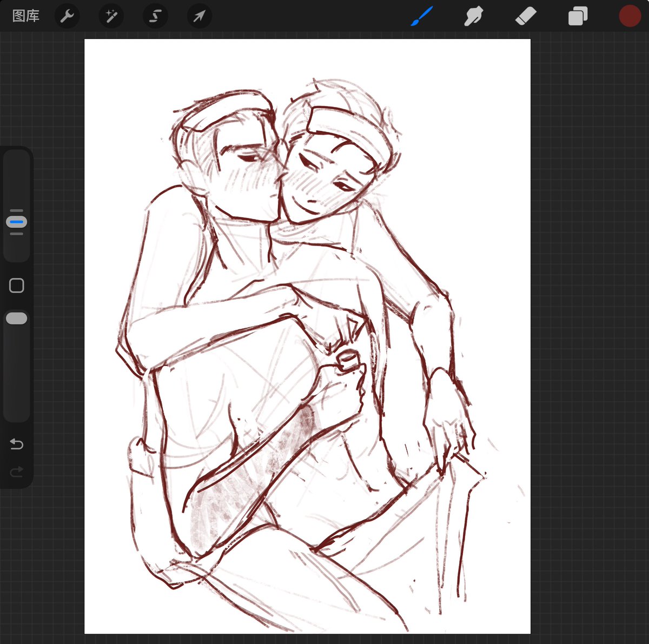Open the dark red color picker
Image resolution: width=649 pixels, height=644 pixels.
[630, 16]
